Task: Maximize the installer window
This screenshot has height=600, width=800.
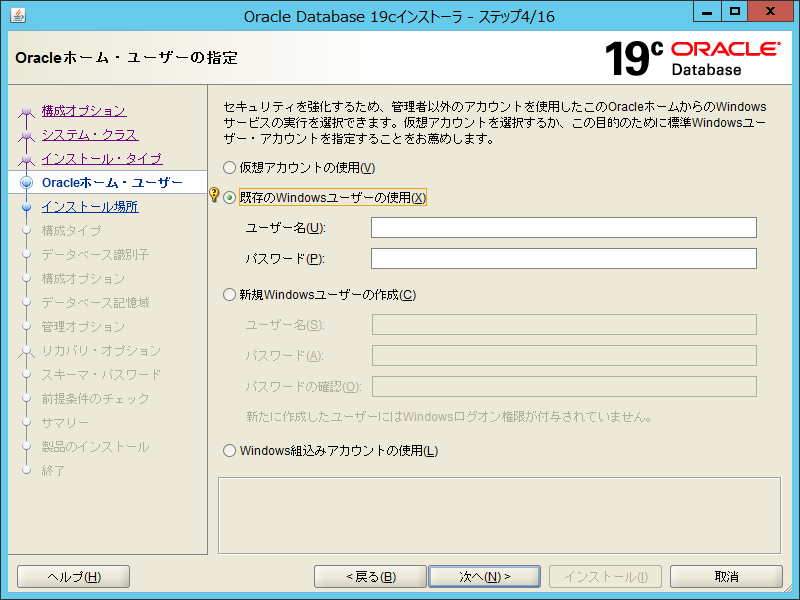Action: click(734, 12)
